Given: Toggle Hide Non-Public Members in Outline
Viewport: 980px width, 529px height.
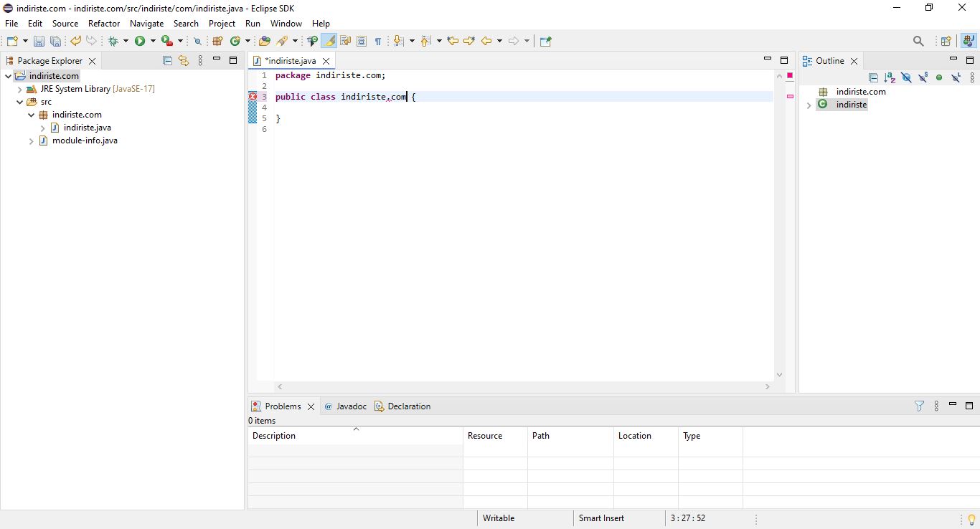Looking at the screenshot, I should pyautogui.click(x=939, y=77).
